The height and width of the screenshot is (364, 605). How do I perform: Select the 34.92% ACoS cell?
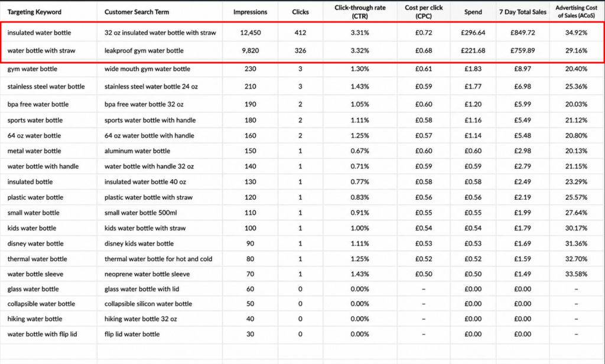577,33
